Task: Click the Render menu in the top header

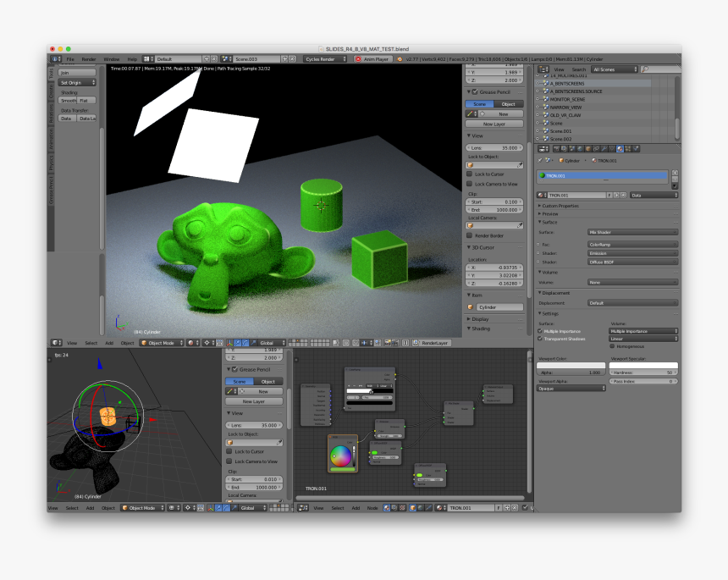Action: (x=87, y=59)
